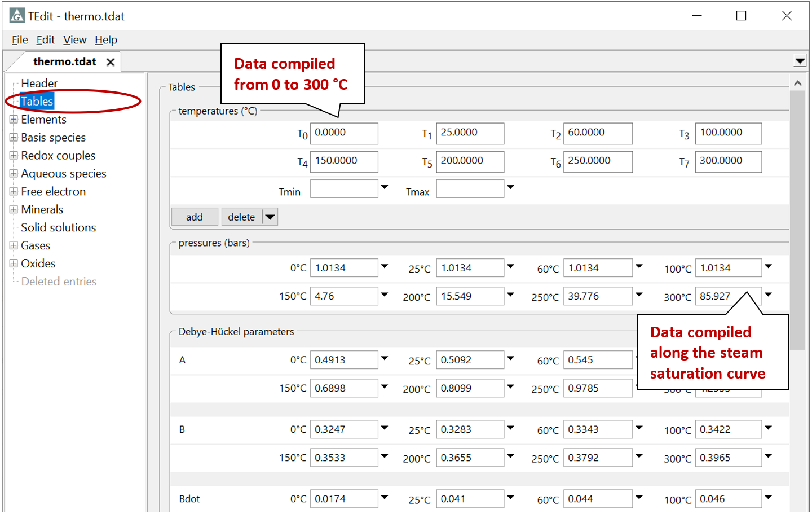
Task: Expand the Redox couples tree node
Action: pos(14,155)
